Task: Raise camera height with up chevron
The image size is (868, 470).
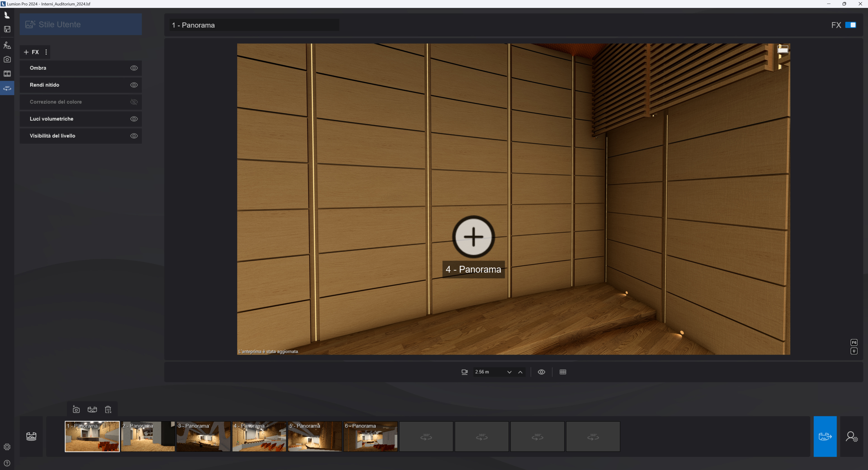Action: (520, 372)
